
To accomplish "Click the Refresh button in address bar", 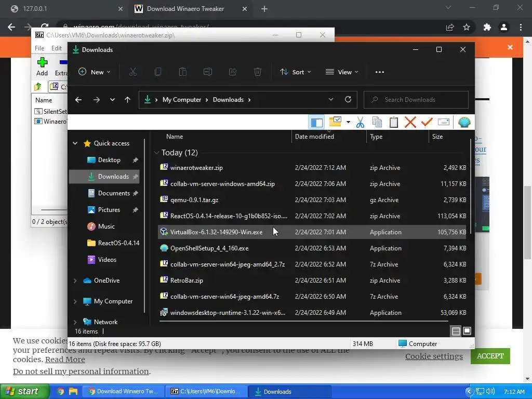I will (x=348, y=99).
